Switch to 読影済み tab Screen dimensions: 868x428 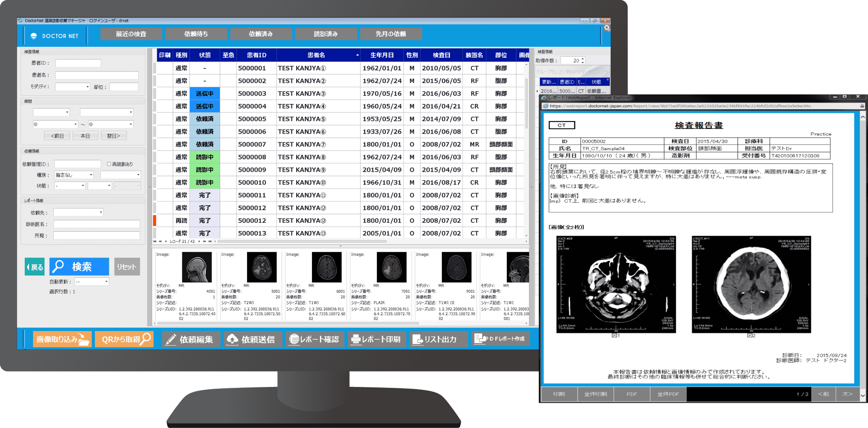click(x=326, y=34)
